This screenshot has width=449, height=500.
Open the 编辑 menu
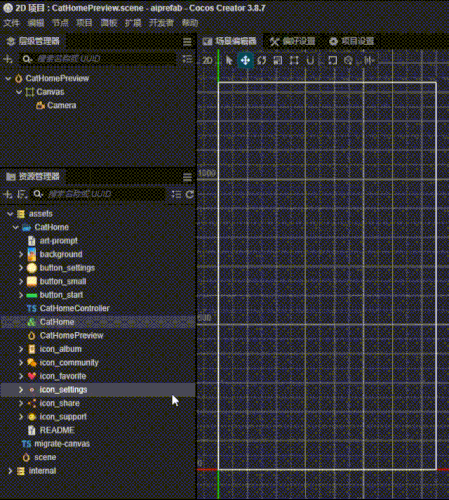tap(36, 23)
